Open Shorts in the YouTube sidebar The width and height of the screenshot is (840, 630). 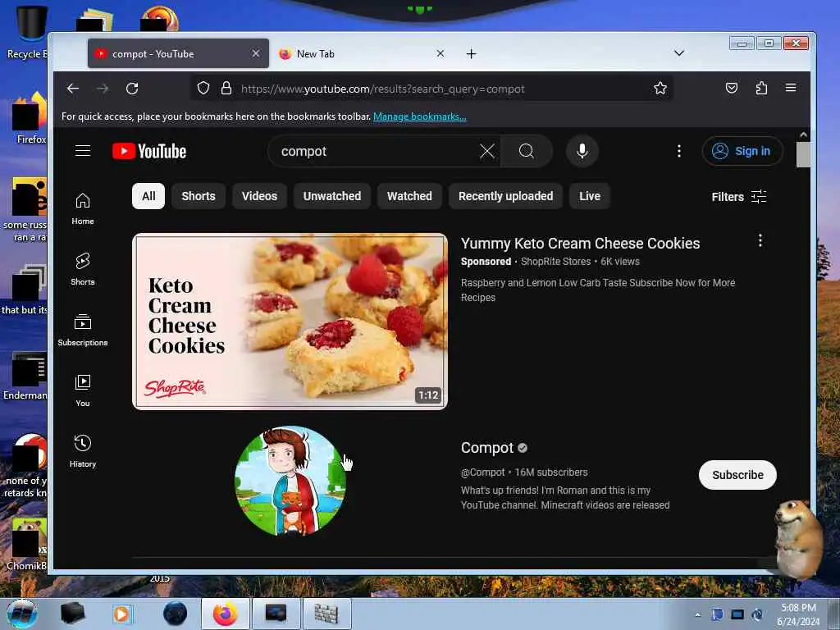coord(83,269)
